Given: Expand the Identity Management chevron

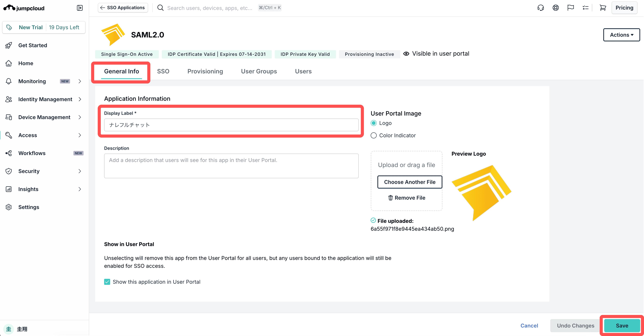Looking at the screenshot, I should pos(80,99).
